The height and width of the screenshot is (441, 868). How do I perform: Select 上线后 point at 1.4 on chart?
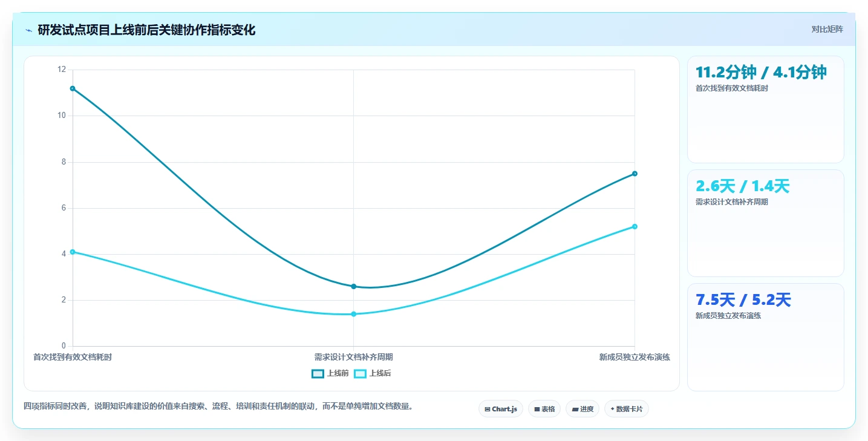pyautogui.click(x=354, y=314)
